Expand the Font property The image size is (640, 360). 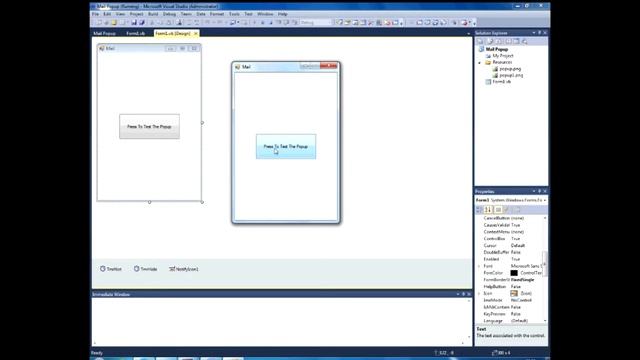(479, 266)
